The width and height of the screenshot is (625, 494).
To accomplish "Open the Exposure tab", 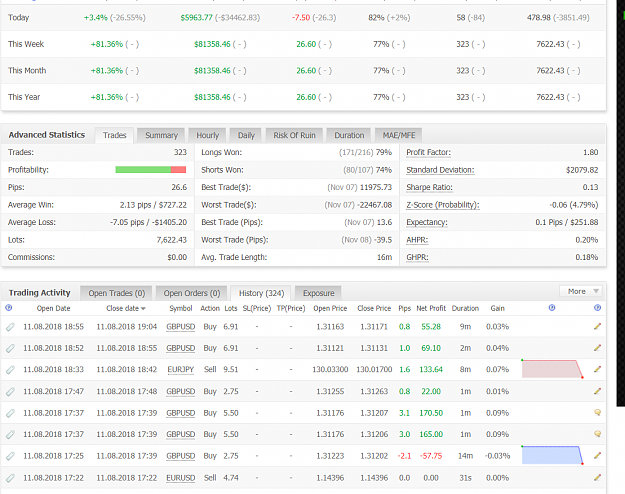I will (318, 293).
